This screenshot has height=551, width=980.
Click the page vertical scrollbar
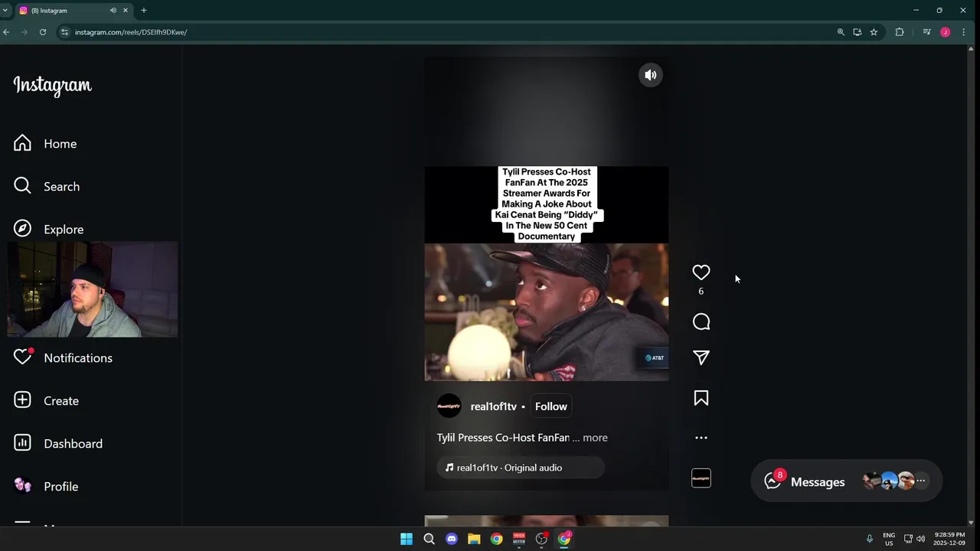[x=972, y=285]
